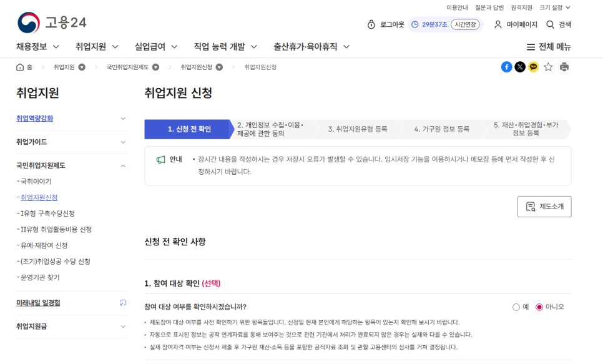Screen dimensions: 603x364
Task: Open 원격지원 link
Action: (x=521, y=7)
